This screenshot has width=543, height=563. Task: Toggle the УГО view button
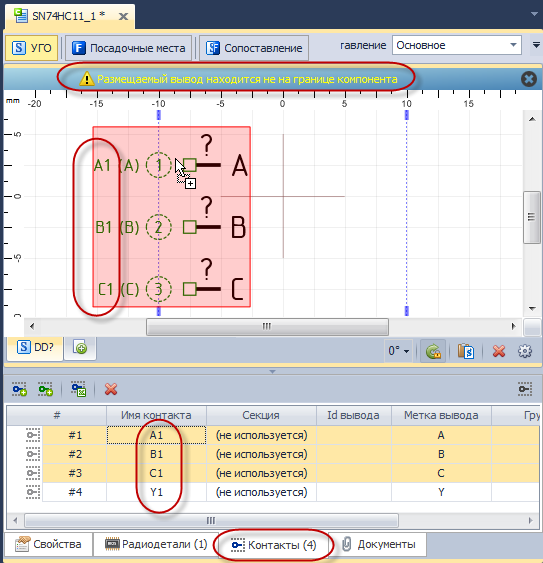(32, 48)
